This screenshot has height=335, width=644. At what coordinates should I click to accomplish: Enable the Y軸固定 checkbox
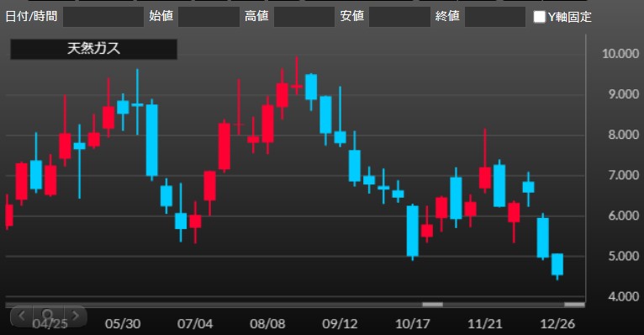pos(539,17)
